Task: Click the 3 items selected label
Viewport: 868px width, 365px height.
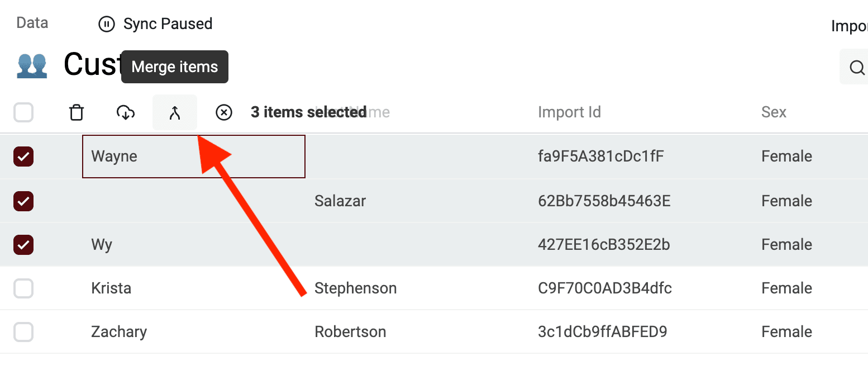Action: tap(309, 112)
